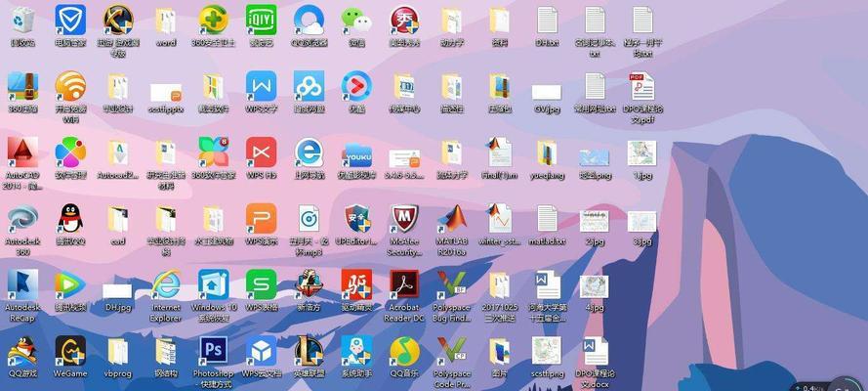Screen dimensions: 868x391
Task: Open the scstf.pptx presentation file
Action: click(166, 93)
